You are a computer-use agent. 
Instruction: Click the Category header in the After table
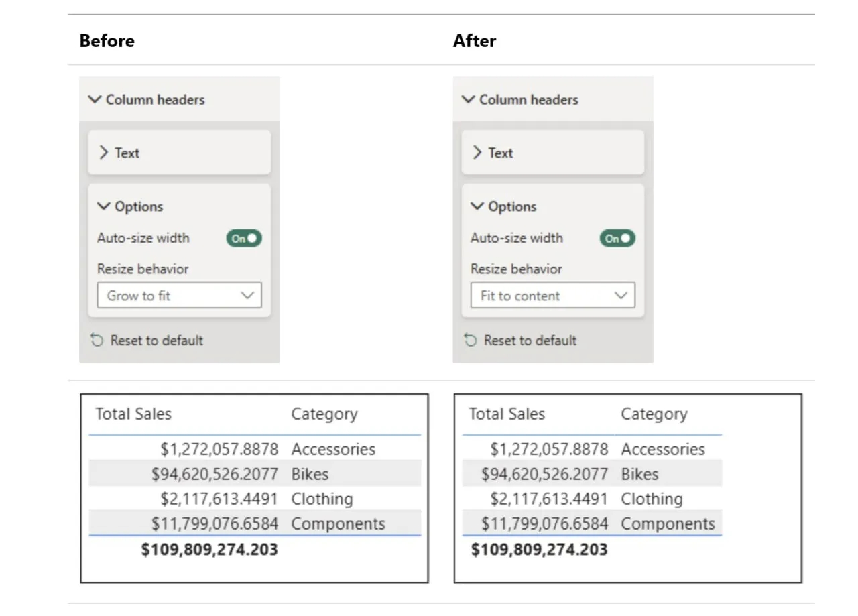(x=654, y=414)
